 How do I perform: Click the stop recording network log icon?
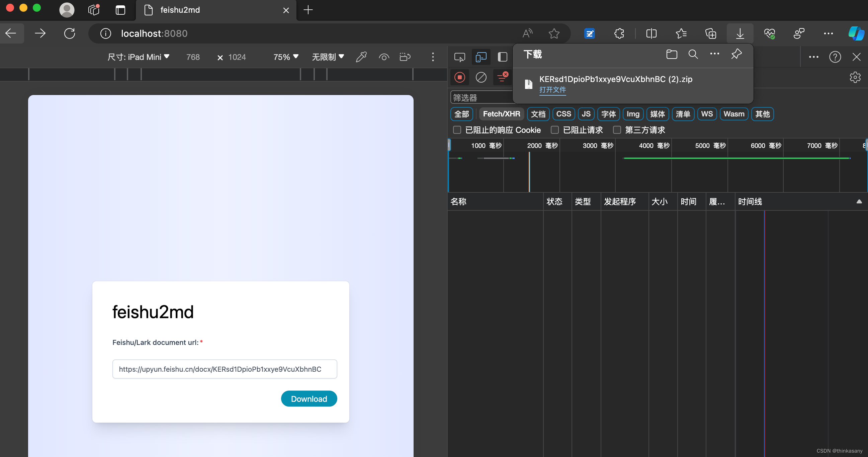[460, 78]
